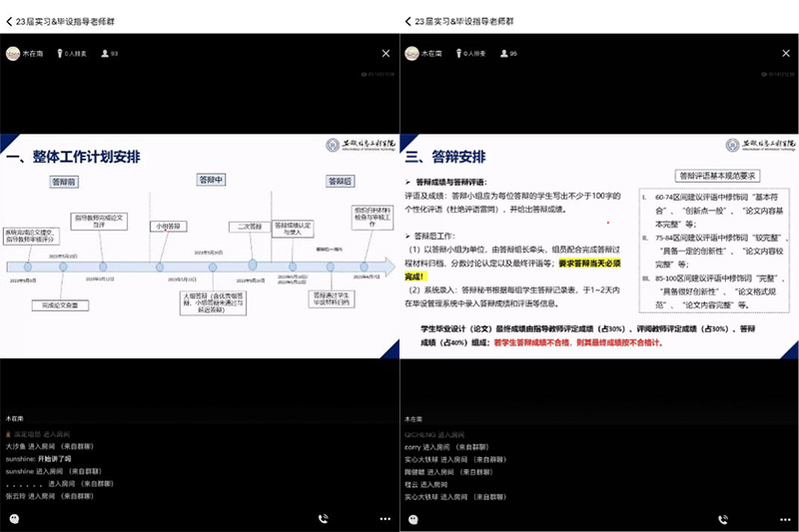Tap chat line '程云 进入房间'

click(426, 485)
